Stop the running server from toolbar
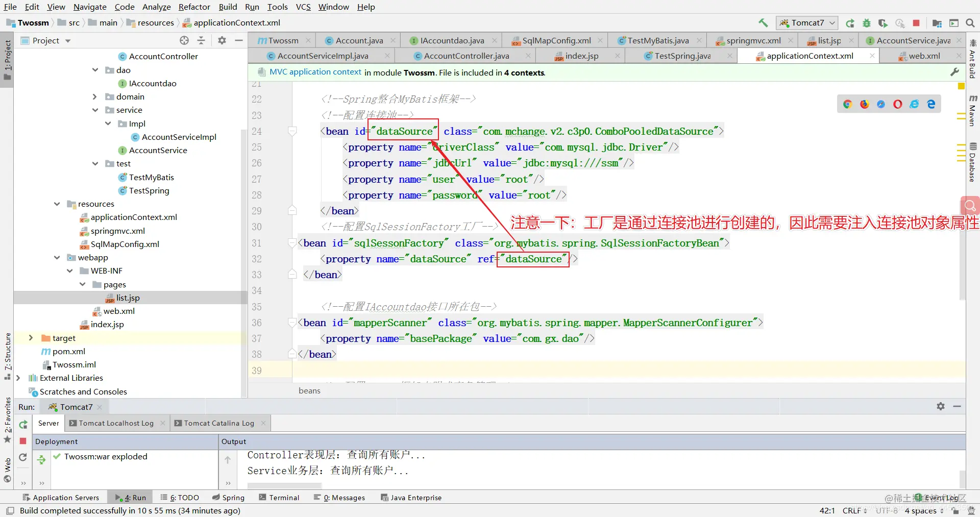Screen dimensions: 980x517 916,23
